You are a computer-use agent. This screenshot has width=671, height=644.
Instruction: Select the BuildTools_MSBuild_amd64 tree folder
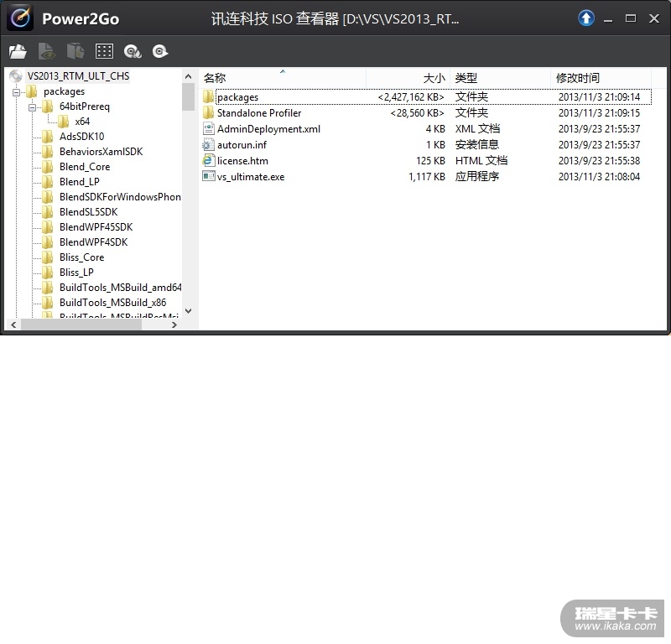coord(120,288)
